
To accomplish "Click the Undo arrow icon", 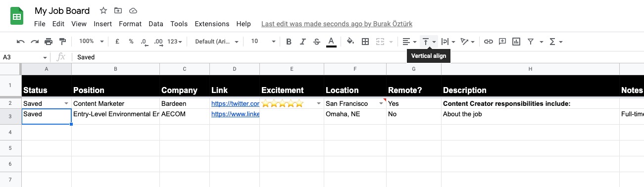I will point(20,42).
